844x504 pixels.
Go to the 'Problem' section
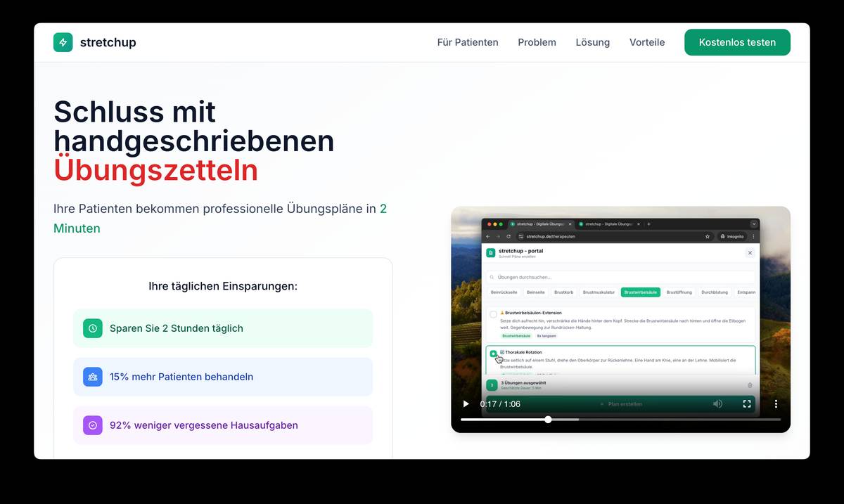pyautogui.click(x=537, y=42)
